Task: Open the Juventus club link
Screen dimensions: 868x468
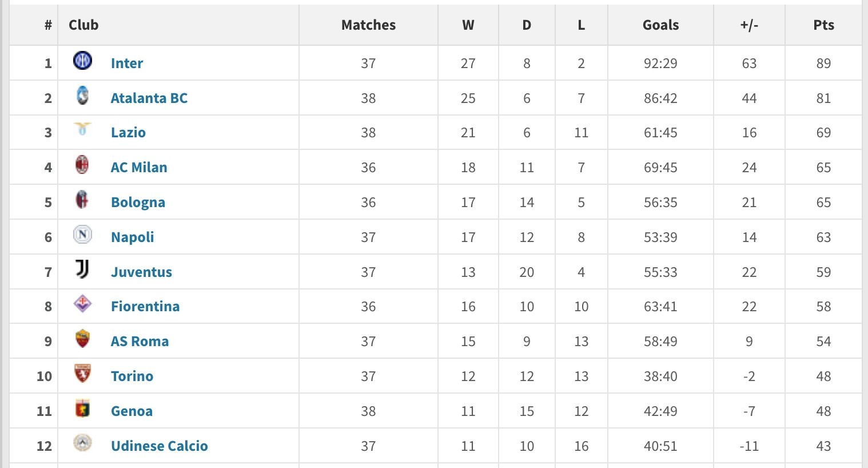Action: [x=141, y=272]
